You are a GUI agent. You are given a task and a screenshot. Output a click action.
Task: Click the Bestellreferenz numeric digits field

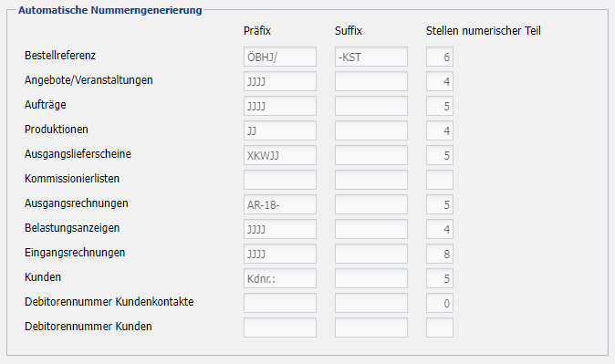coord(440,57)
